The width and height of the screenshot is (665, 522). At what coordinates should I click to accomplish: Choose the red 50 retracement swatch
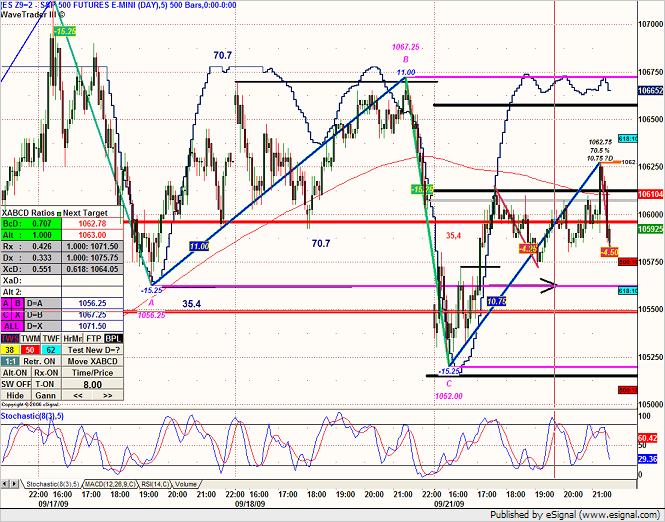point(30,350)
